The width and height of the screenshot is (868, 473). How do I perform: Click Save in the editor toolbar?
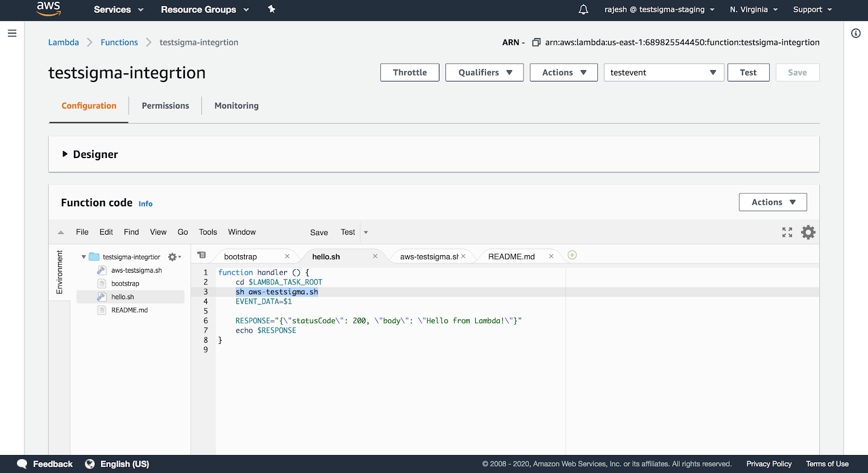pos(319,232)
